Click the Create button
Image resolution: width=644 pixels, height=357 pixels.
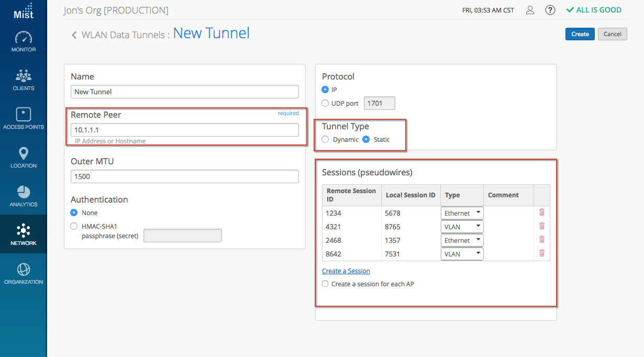(580, 34)
